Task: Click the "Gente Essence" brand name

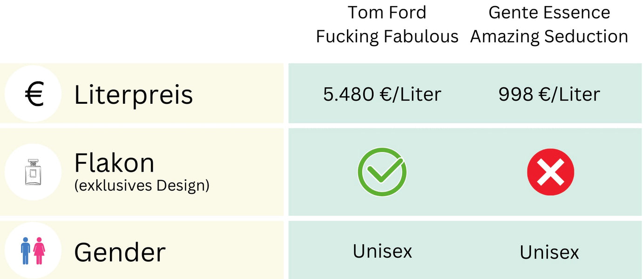Action: 549,13
